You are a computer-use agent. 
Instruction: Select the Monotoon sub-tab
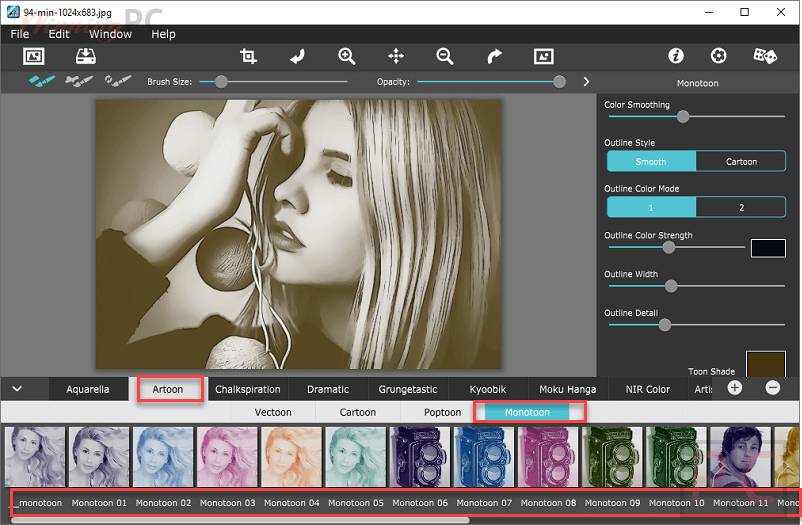pos(527,412)
